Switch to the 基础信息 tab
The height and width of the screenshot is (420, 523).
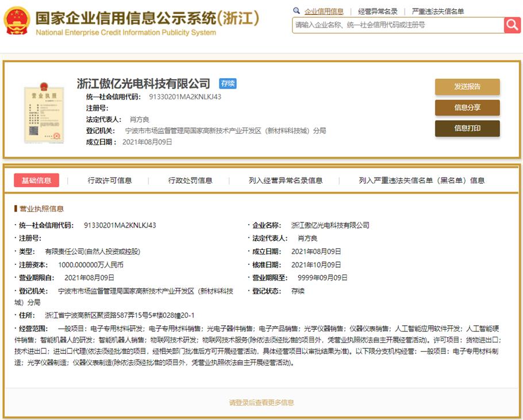click(36, 180)
